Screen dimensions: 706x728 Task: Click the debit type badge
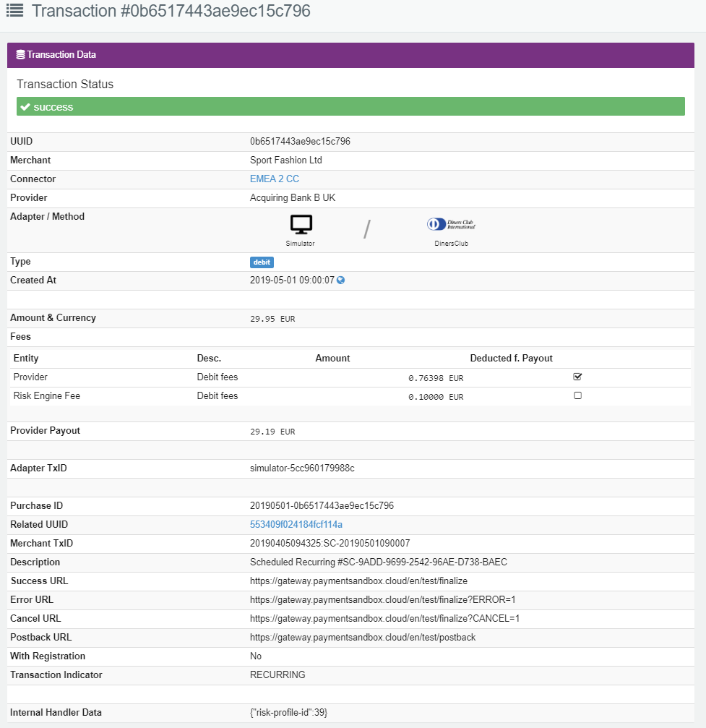pos(262,262)
